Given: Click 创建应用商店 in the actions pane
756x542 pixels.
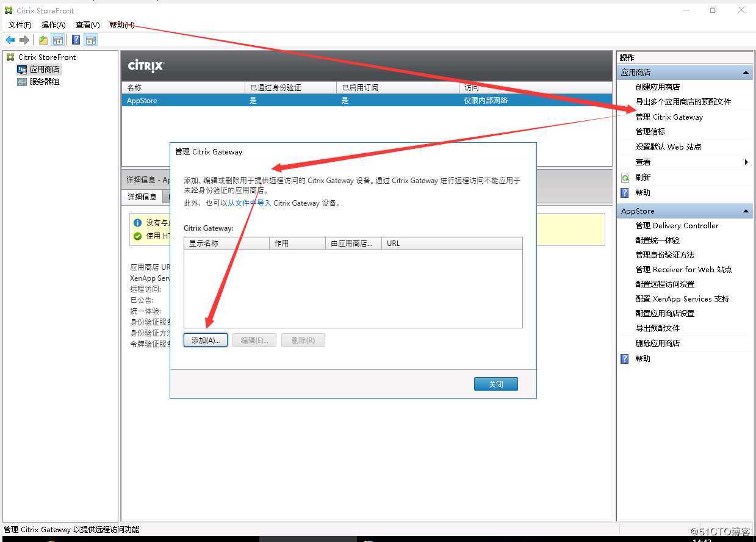Looking at the screenshot, I should tap(658, 87).
